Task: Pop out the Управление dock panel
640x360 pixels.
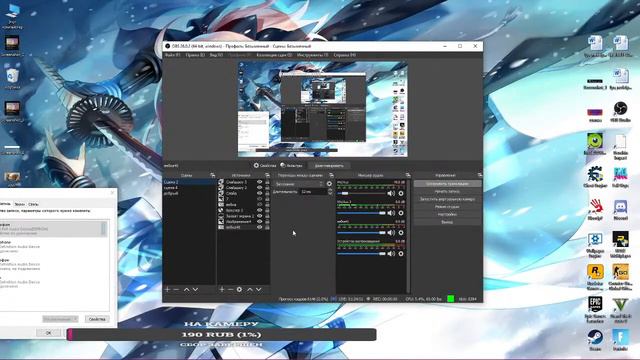Action: (x=480, y=175)
